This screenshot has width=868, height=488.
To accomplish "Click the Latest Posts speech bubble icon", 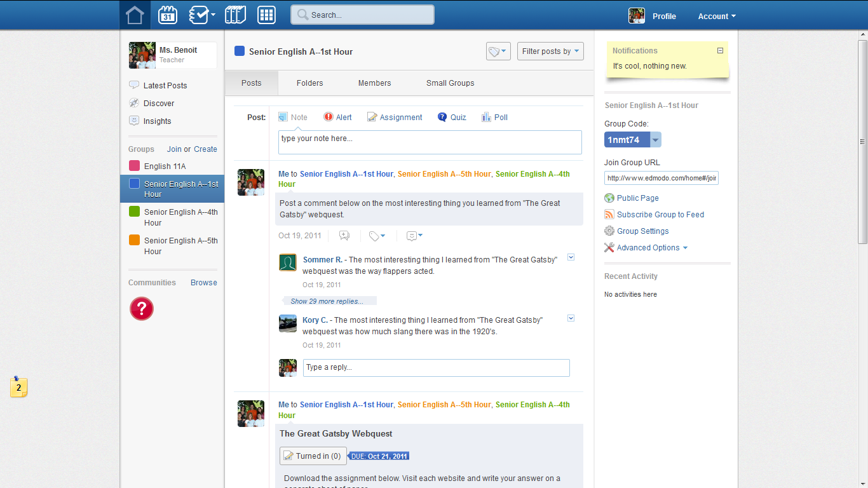I will (134, 85).
